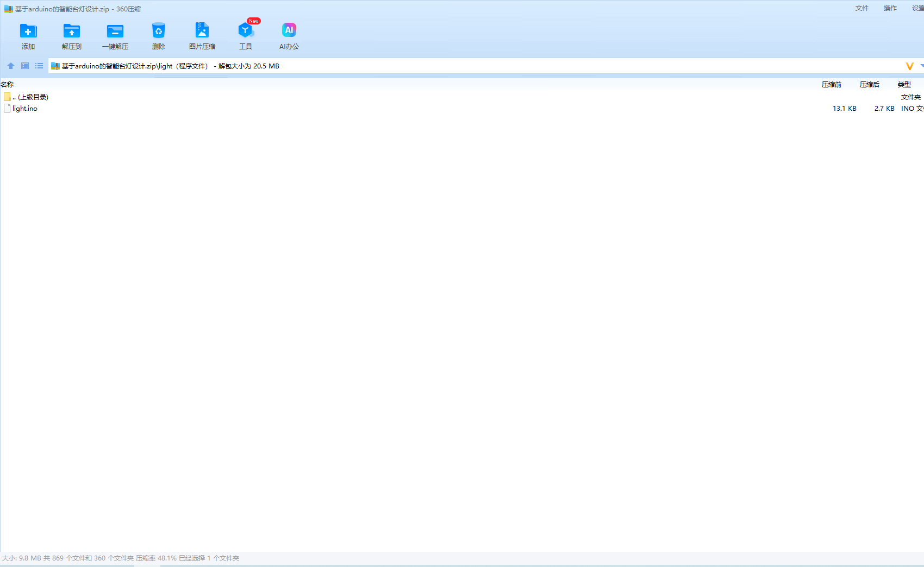
Task: Switch to the thumbnail view mode icon
Action: coord(25,66)
